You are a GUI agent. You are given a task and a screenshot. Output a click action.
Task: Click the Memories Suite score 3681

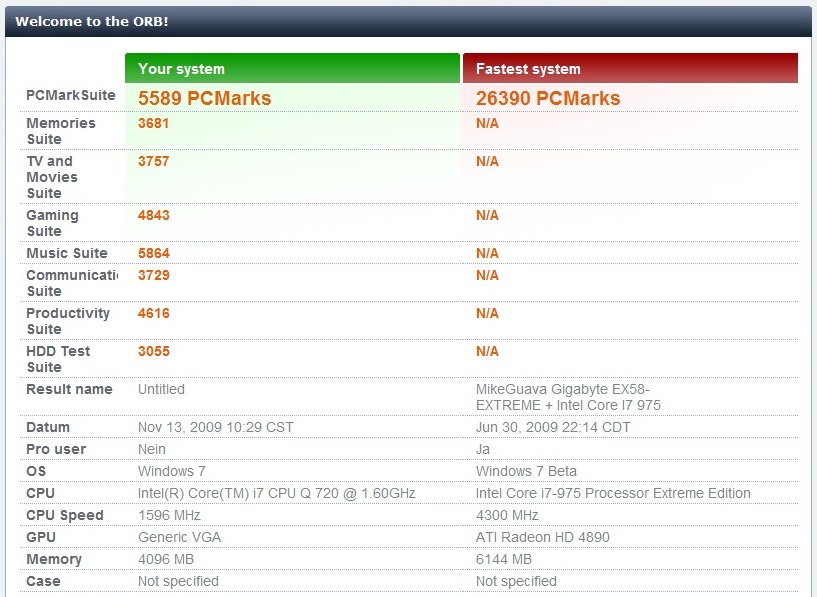153,123
